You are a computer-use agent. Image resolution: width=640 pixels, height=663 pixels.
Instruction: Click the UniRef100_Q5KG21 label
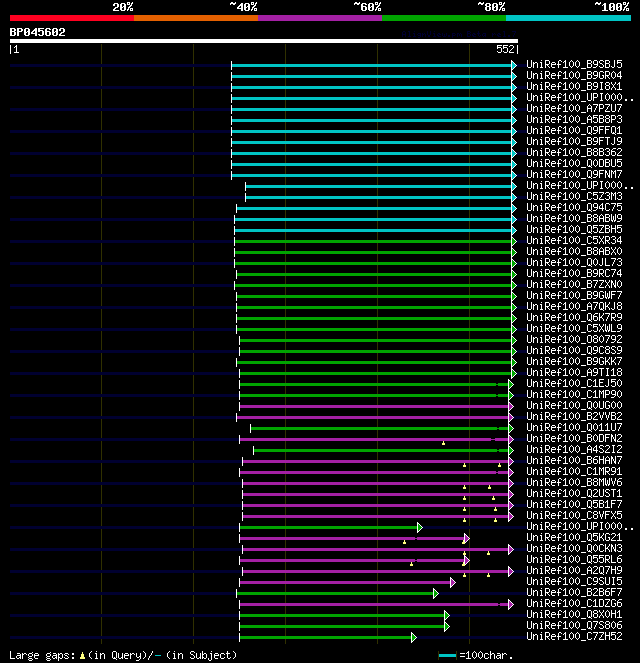pos(574,537)
